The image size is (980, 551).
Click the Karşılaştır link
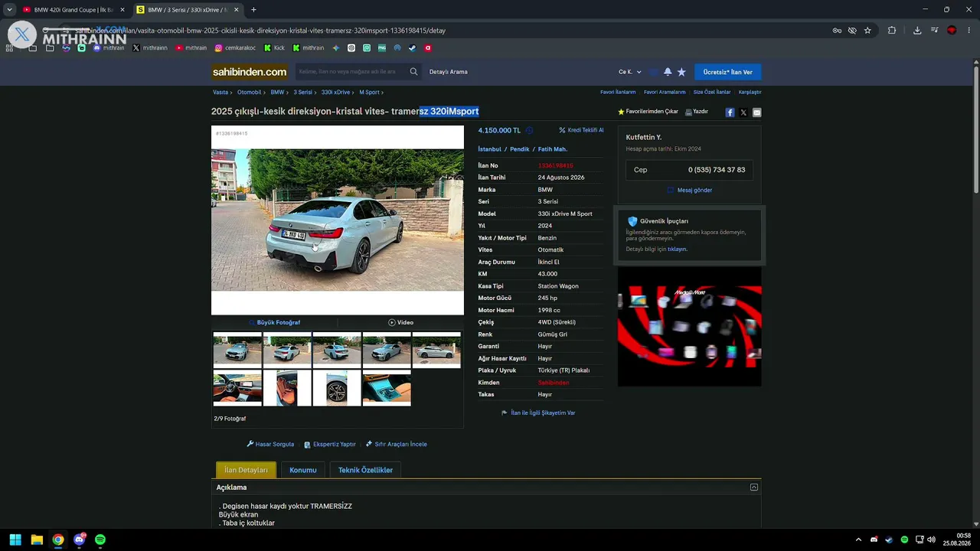click(750, 92)
